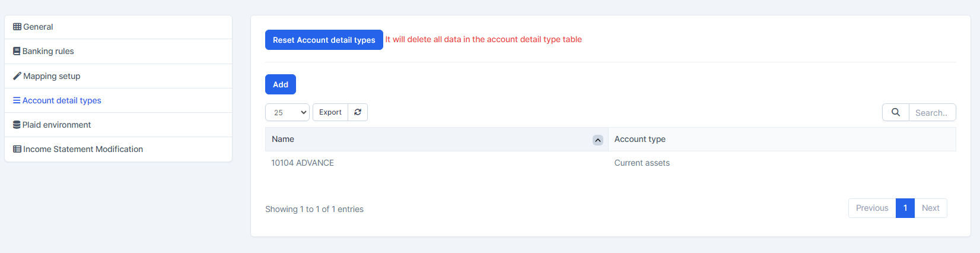Sort by the Account type column header
The width and height of the screenshot is (980, 253).
(x=639, y=139)
